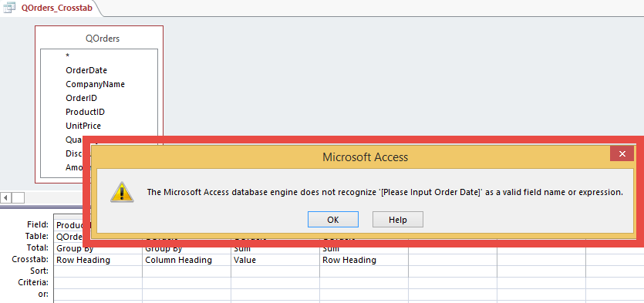Click the Sort cell of the second column
The image size is (644, 303).
187,271
